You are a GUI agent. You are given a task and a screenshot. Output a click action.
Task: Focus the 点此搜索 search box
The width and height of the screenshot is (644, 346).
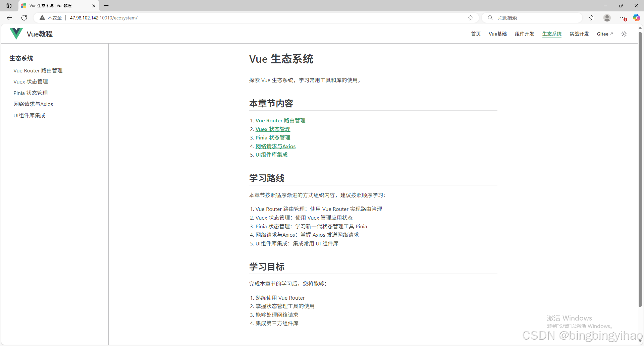(x=532, y=18)
